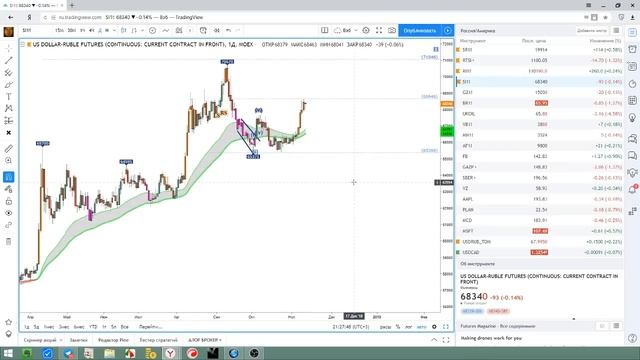Viewport: 640px width, 360px height.
Task: Undo the last chart action
Action: click(x=228, y=31)
